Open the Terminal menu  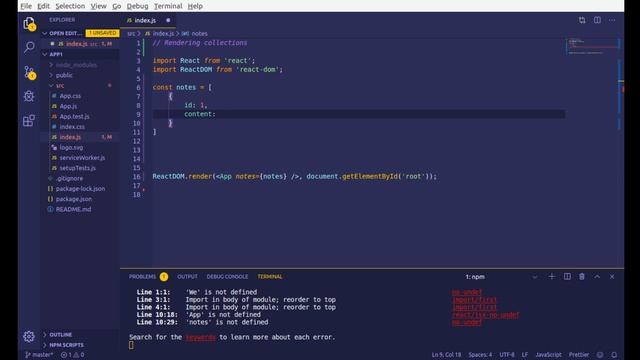(x=168, y=6)
